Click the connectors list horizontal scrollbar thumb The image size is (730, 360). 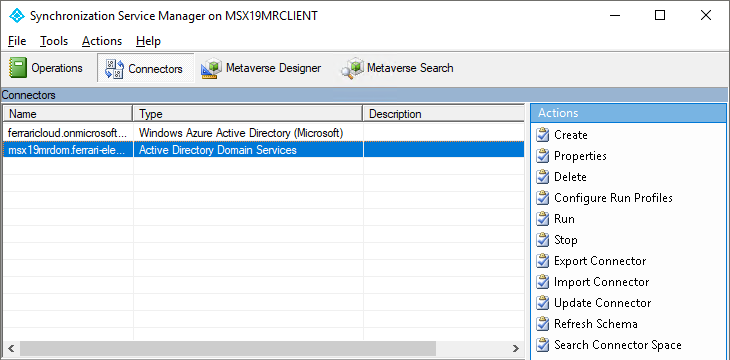[228, 348]
